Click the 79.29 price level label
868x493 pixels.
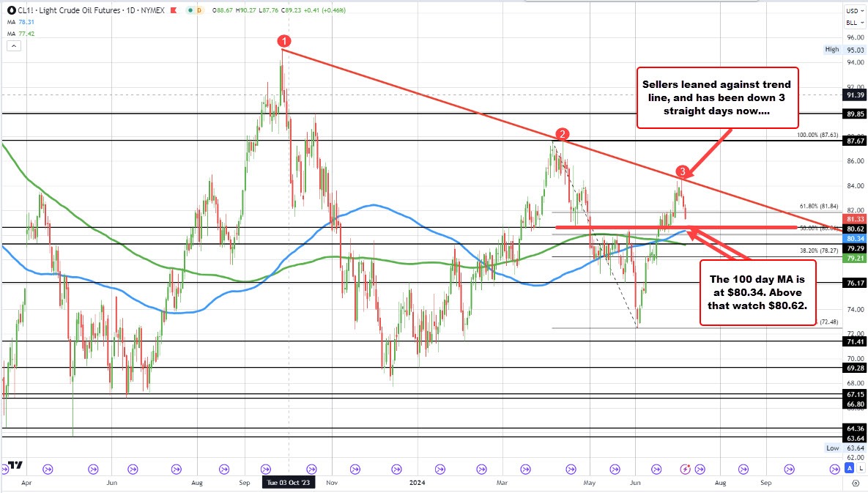click(x=856, y=248)
